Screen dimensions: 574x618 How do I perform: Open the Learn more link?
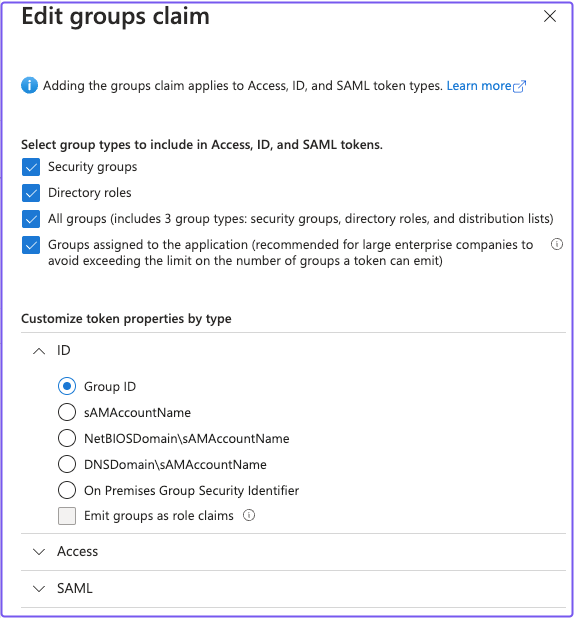(486, 86)
